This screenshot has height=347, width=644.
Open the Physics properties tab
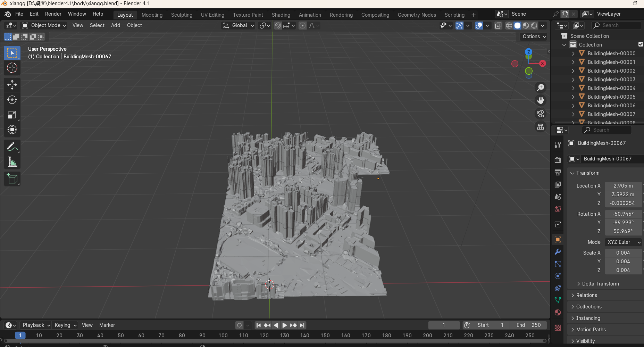coord(558,276)
